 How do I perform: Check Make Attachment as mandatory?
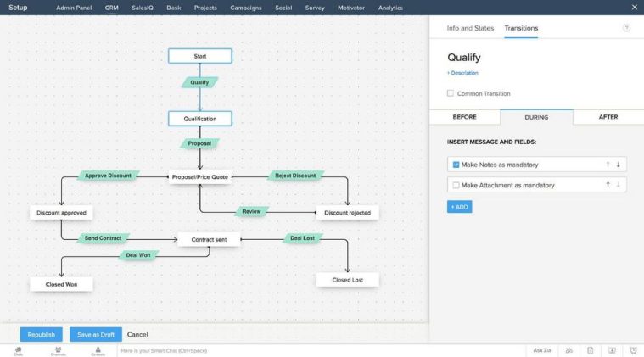456,185
